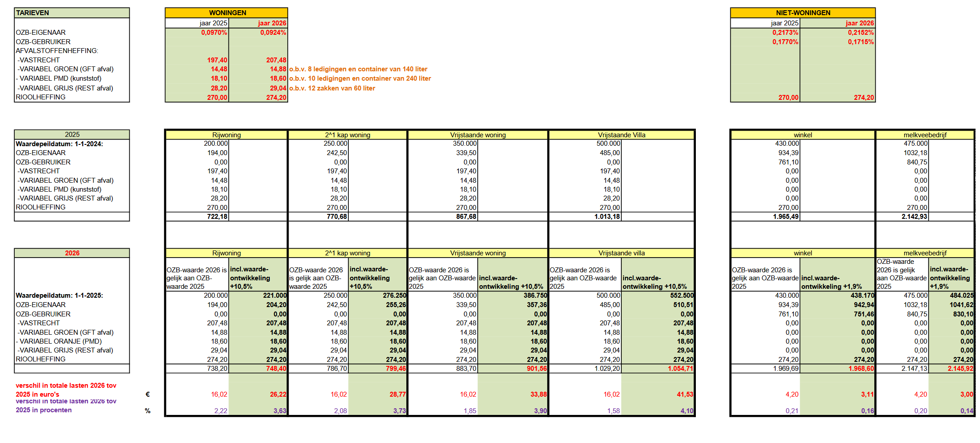Image resolution: width=980 pixels, height=443 pixels.
Task: Click the 722,18 Rijwoning total
Action: (217, 217)
